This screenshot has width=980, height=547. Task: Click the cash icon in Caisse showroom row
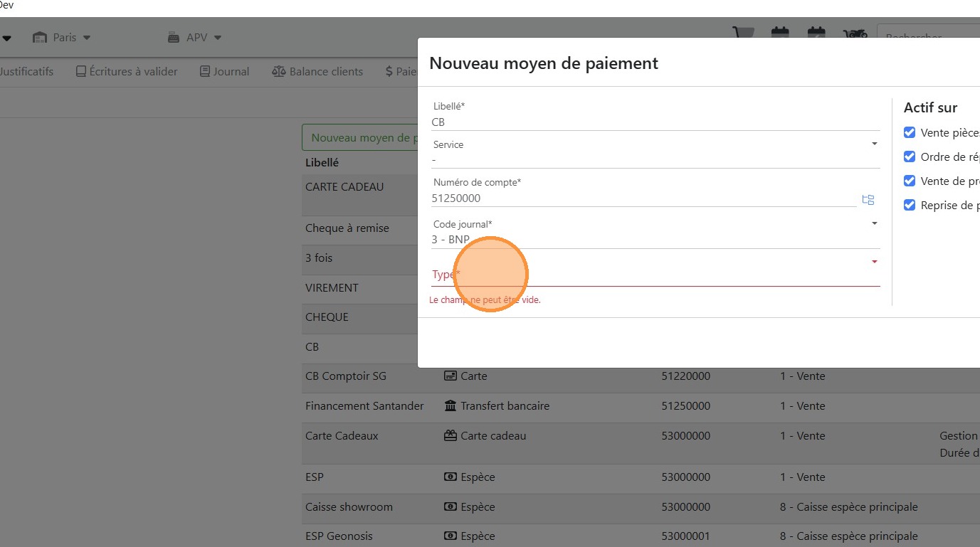[450, 507]
